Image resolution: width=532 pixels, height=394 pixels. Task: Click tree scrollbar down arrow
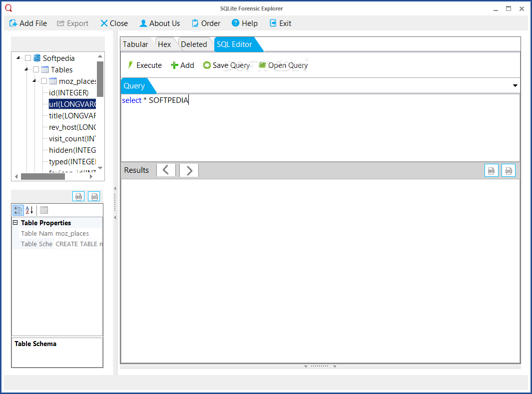[100, 168]
